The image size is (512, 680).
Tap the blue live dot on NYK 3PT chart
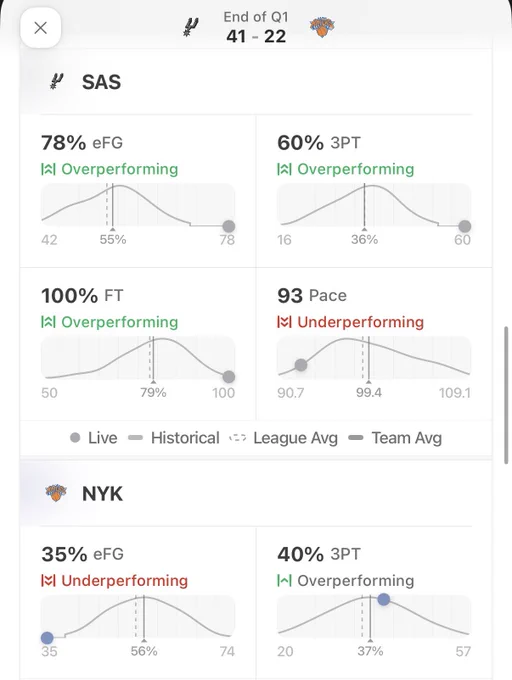pos(383,599)
